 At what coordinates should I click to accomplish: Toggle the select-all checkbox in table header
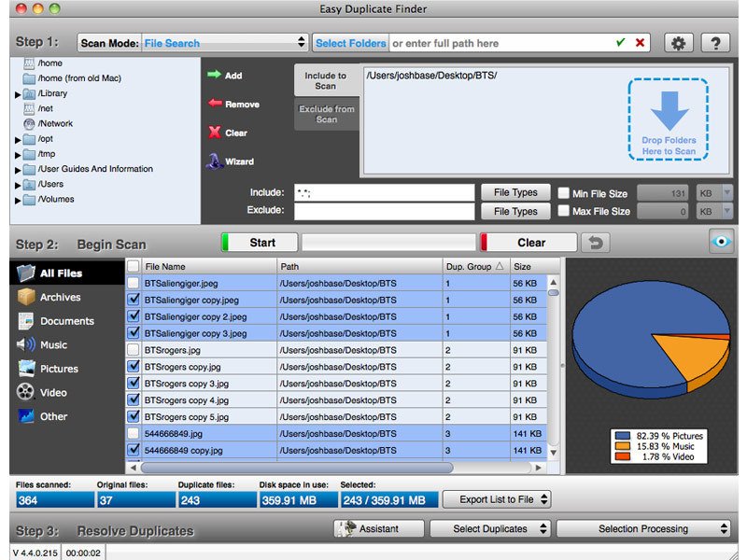click(134, 266)
